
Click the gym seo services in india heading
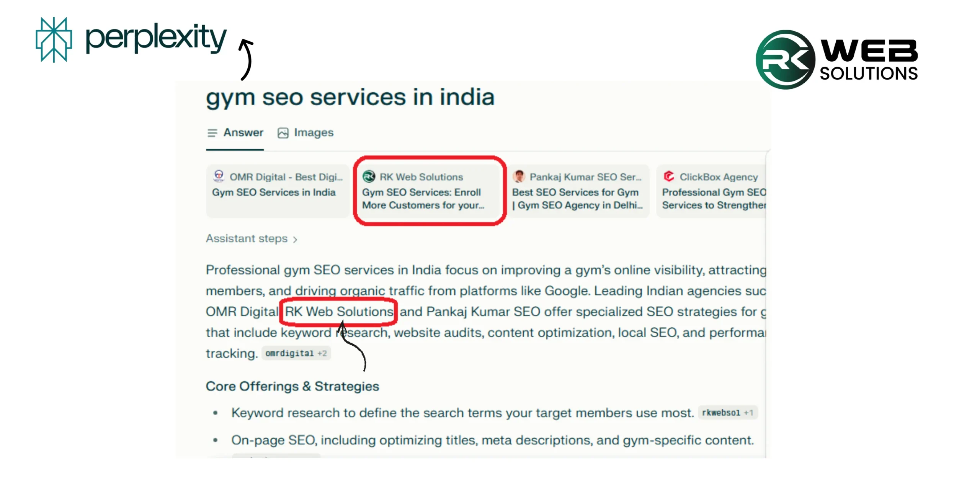(x=350, y=97)
